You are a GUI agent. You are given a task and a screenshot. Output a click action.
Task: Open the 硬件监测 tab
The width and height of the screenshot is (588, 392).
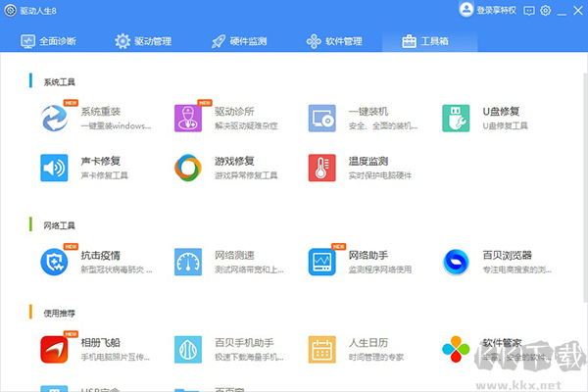coord(239,41)
